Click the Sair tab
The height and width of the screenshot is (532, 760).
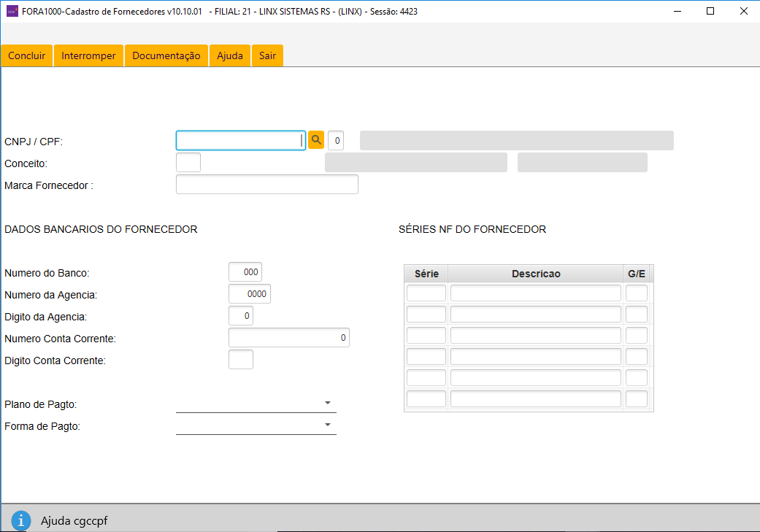[x=267, y=55]
